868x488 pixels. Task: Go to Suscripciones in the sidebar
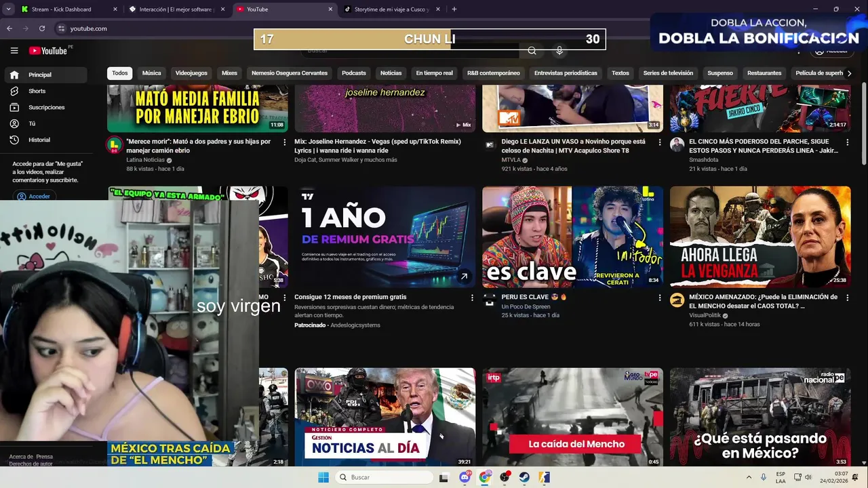pyautogui.click(x=46, y=107)
